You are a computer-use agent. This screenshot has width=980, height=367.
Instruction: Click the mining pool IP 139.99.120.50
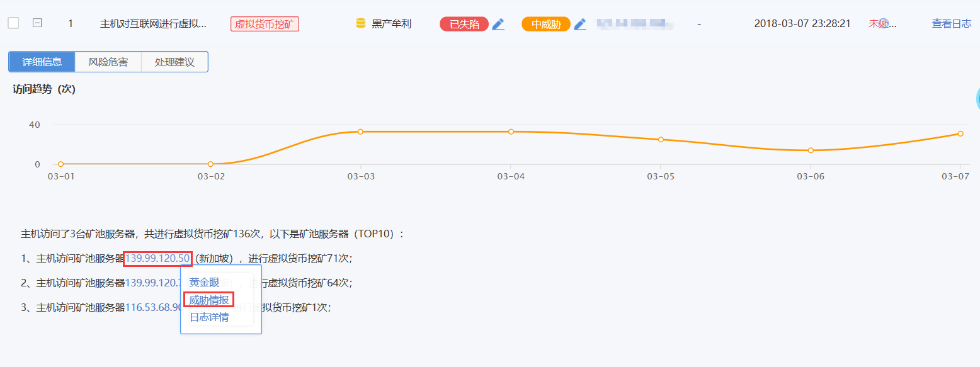[x=157, y=258]
